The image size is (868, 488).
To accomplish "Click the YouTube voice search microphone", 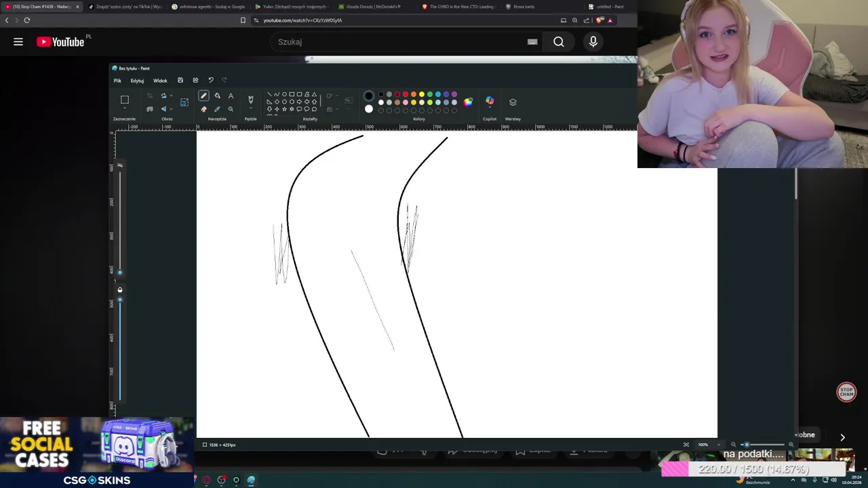I will [x=593, y=42].
